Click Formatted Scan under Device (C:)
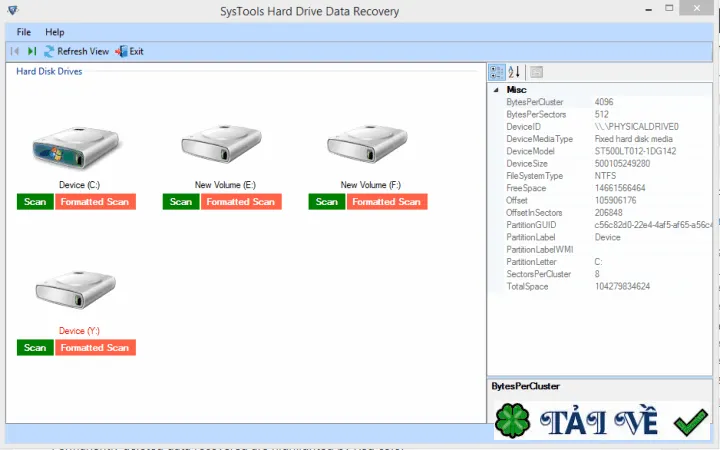This screenshot has height=450, width=720. click(95, 202)
